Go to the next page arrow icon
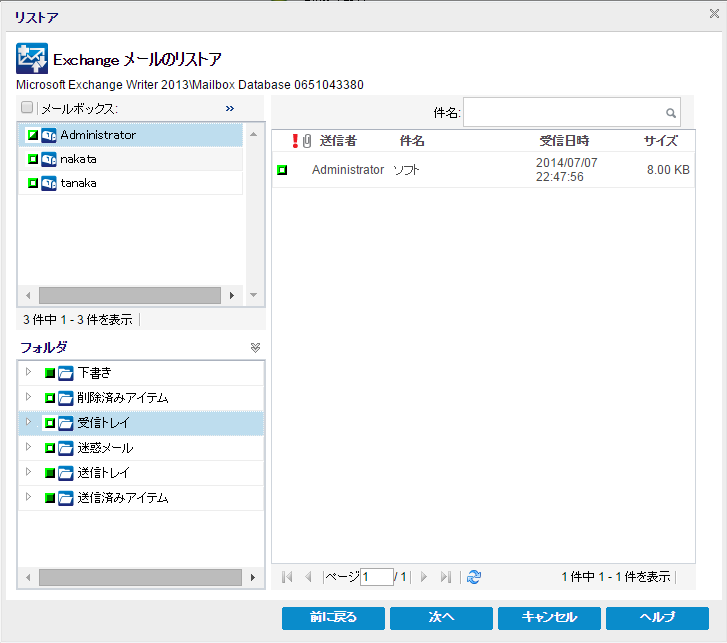Image resolution: width=727 pixels, height=643 pixels. coord(424,577)
